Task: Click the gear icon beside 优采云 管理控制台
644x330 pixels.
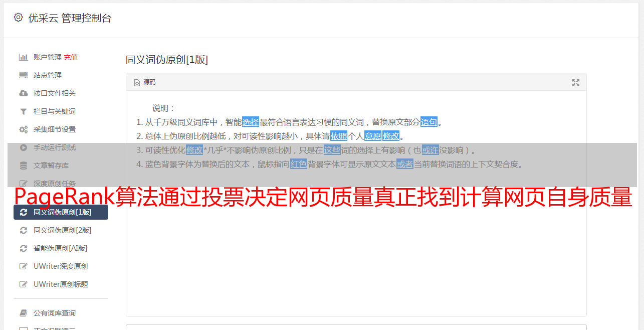Action: 19,18
